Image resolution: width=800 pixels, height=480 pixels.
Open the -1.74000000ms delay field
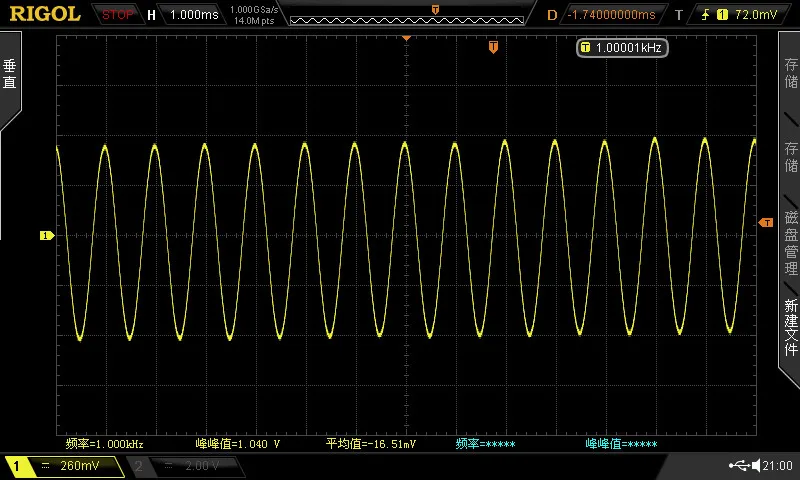(611, 15)
